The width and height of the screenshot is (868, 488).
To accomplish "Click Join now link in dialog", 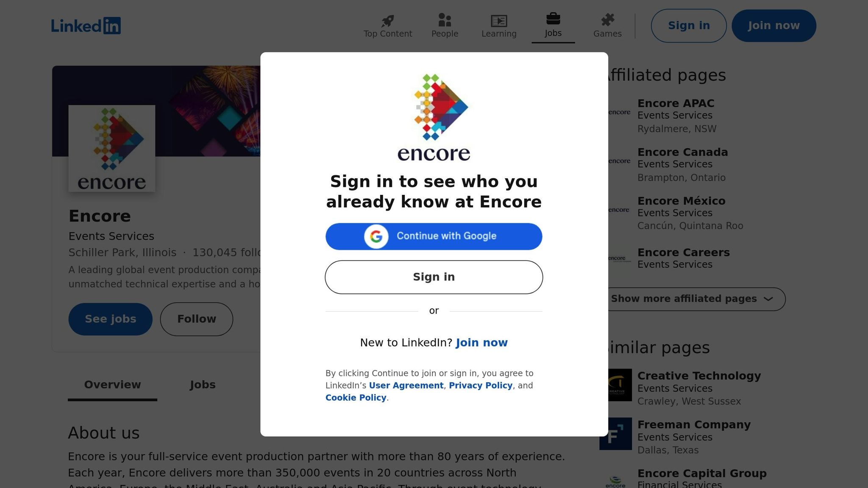I will click(481, 343).
